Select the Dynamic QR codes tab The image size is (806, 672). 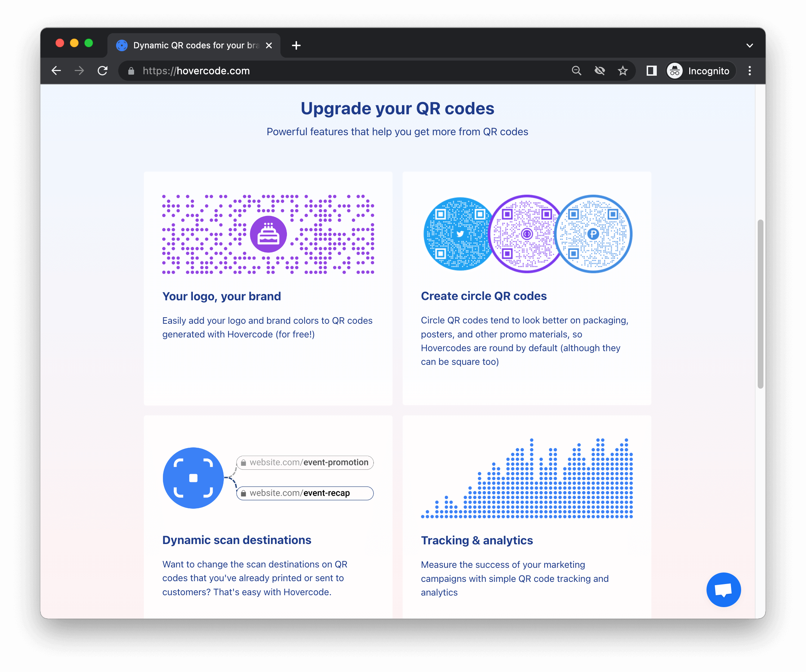click(x=192, y=45)
